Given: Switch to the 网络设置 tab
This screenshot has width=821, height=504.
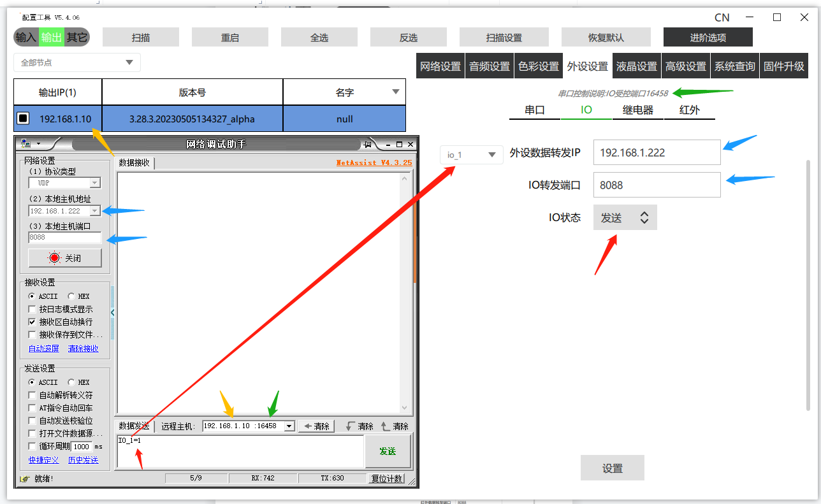Looking at the screenshot, I should [x=440, y=66].
